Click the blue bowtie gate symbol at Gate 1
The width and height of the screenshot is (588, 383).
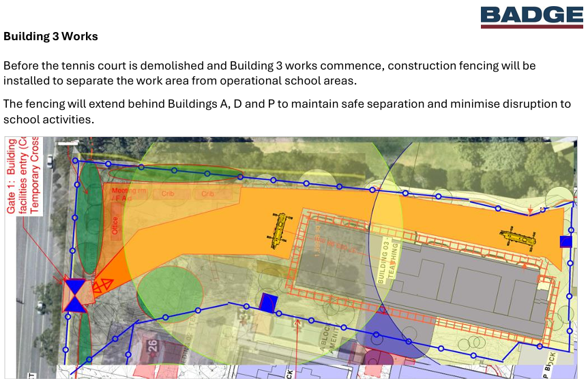click(75, 295)
